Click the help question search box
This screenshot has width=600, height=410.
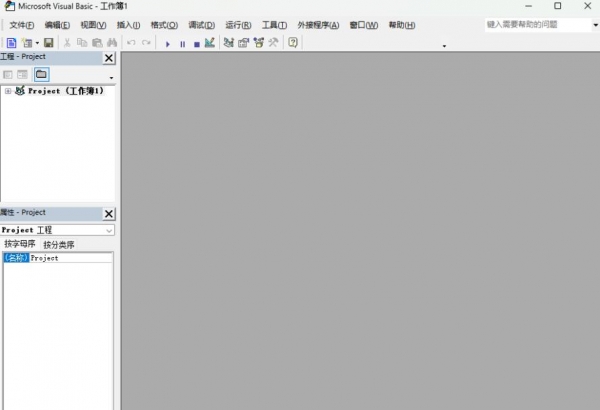[538, 25]
